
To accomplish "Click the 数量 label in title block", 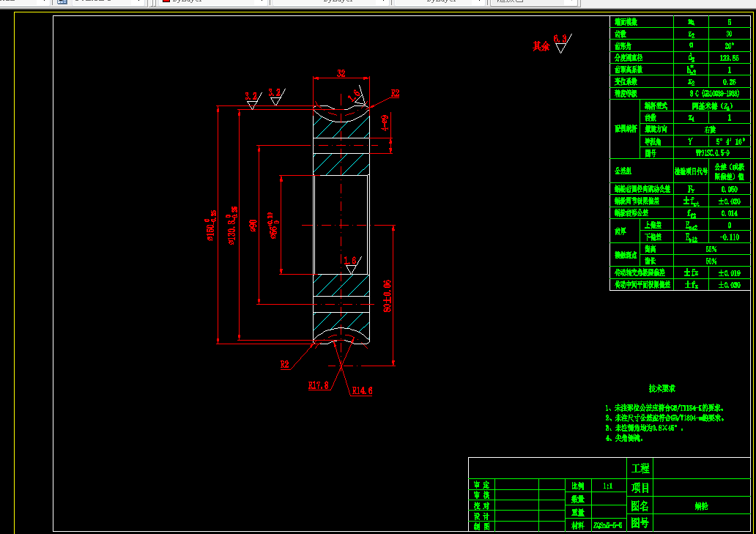I will click(x=577, y=500).
